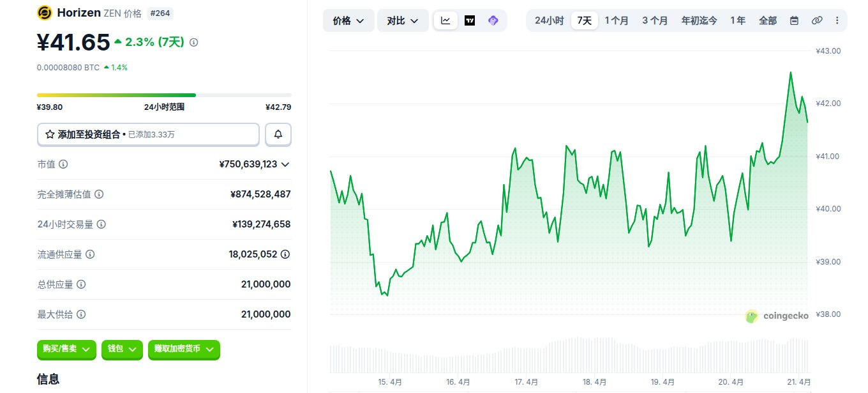Screen dimensions: 868x393
Task: Open the 钱包 dropdown
Action: point(121,349)
